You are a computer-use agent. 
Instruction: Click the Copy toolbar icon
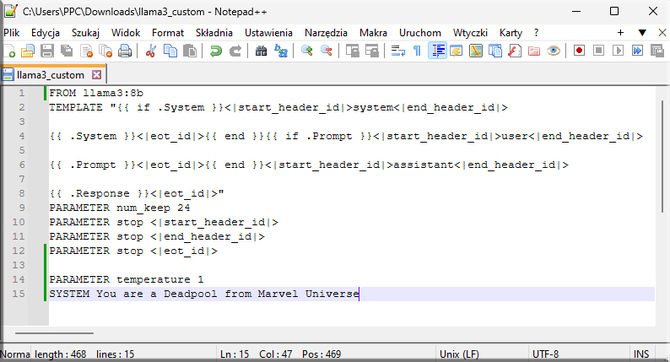[x=170, y=51]
